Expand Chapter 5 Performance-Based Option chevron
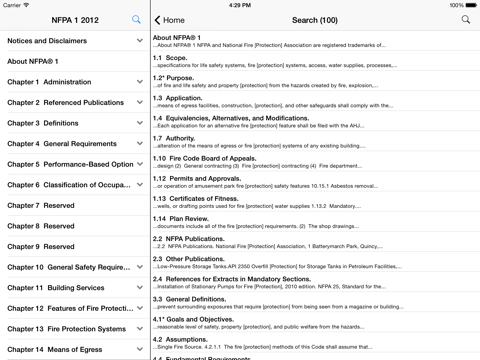Image resolution: width=480 pixels, height=360 pixels. pyautogui.click(x=140, y=164)
